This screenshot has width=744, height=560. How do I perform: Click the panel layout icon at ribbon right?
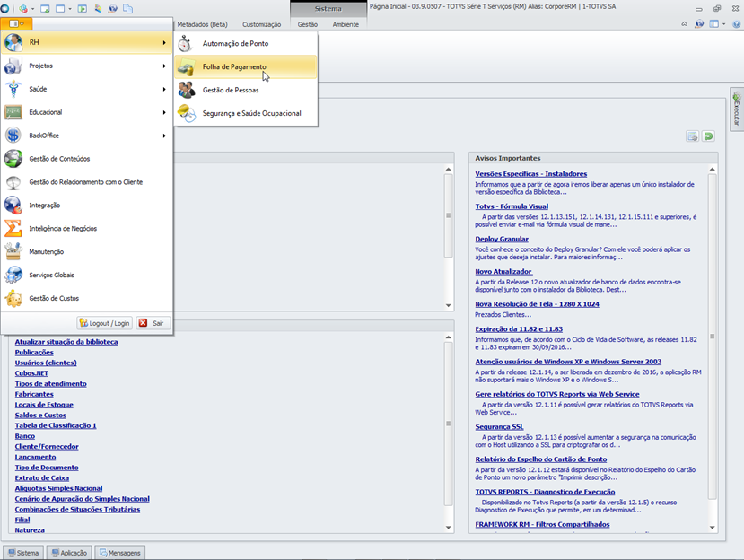(714, 23)
